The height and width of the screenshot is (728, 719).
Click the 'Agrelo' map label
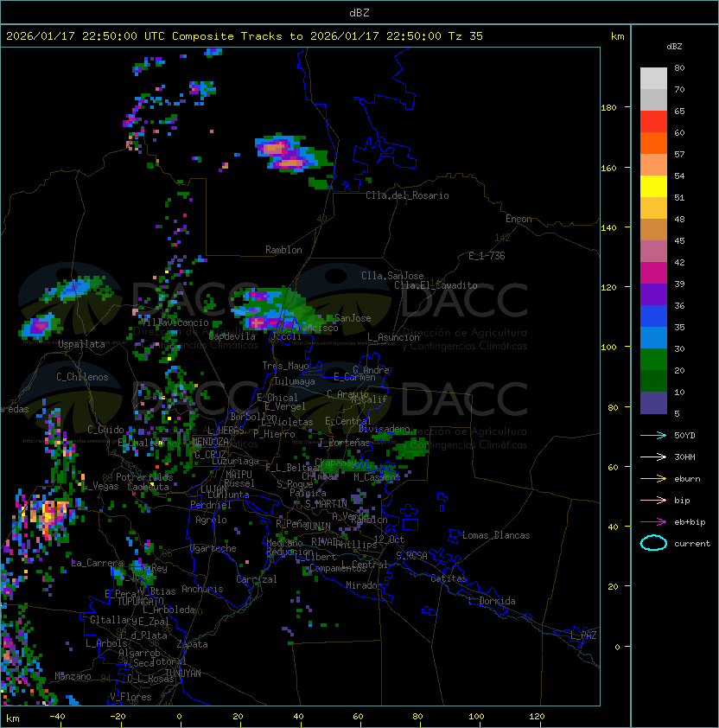click(211, 520)
